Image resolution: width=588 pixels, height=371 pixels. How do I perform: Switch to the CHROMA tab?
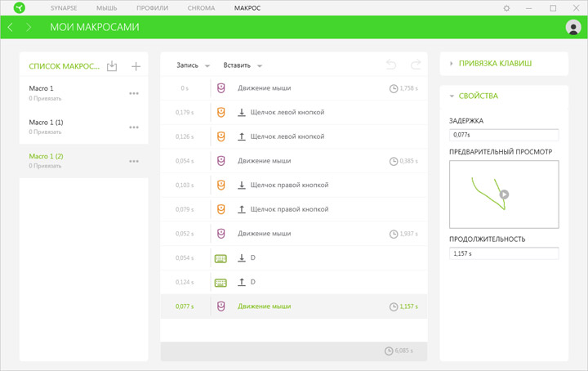pyautogui.click(x=201, y=8)
